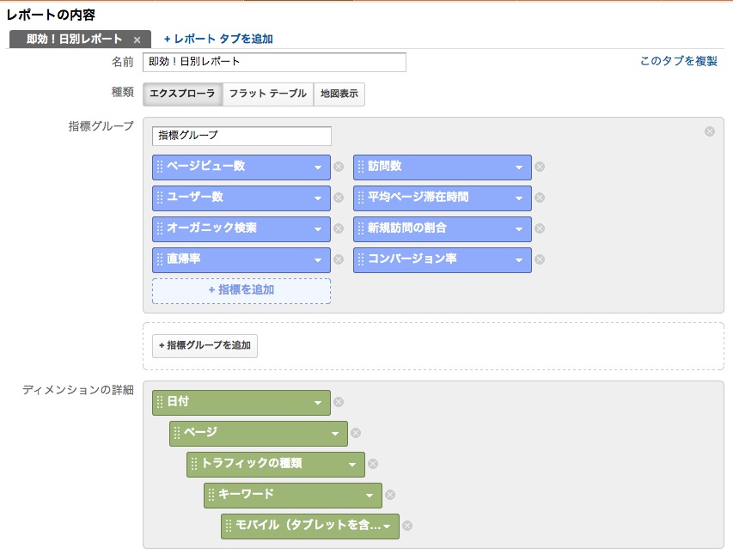Delete the whole metric group with its x icon
733x560 pixels.
coord(710,131)
